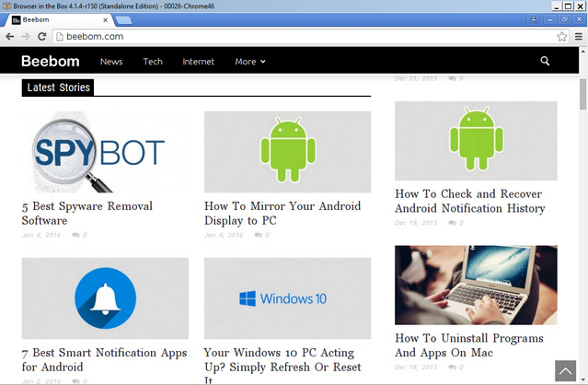
Task: Click the browser forward arrow
Action: (x=26, y=37)
